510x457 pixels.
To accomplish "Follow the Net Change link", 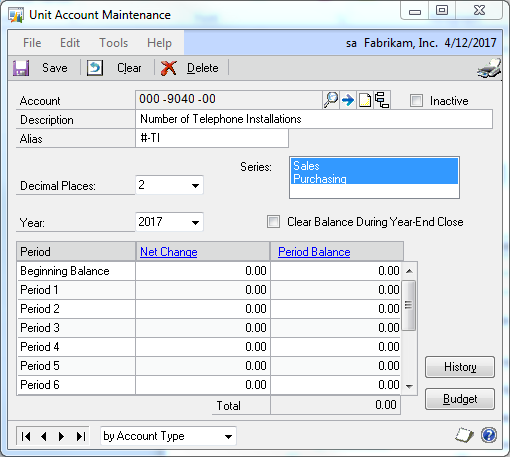I will (x=169, y=252).
